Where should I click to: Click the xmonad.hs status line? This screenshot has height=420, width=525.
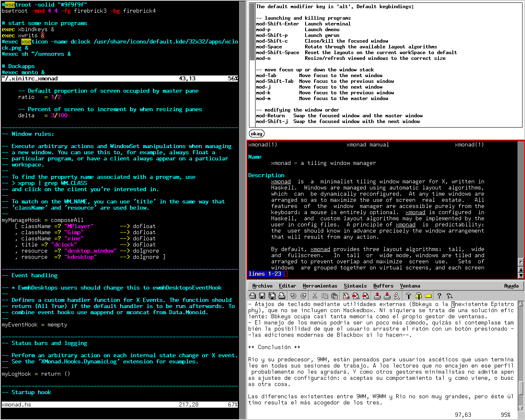point(120,404)
